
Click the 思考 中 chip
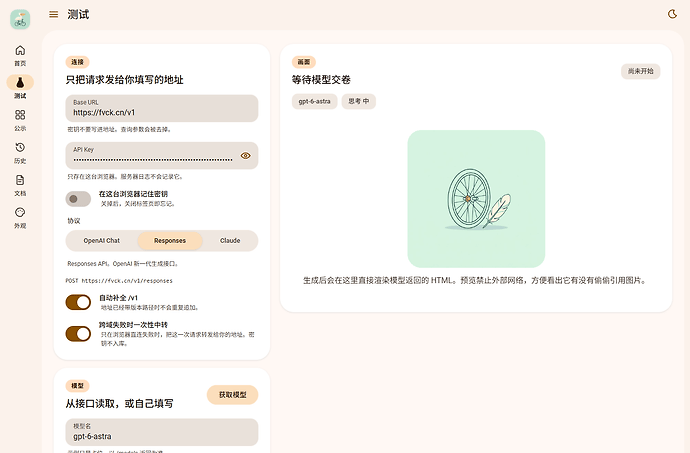359,101
